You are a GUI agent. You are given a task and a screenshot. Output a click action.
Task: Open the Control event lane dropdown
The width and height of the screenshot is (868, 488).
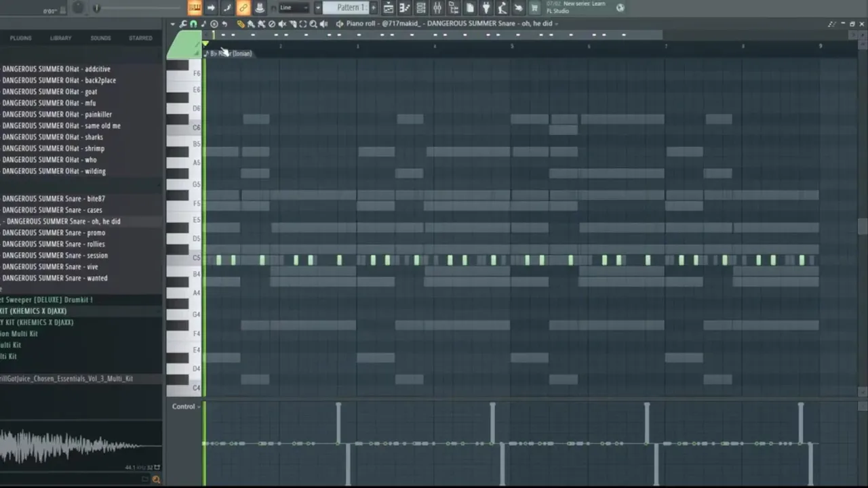tap(186, 407)
